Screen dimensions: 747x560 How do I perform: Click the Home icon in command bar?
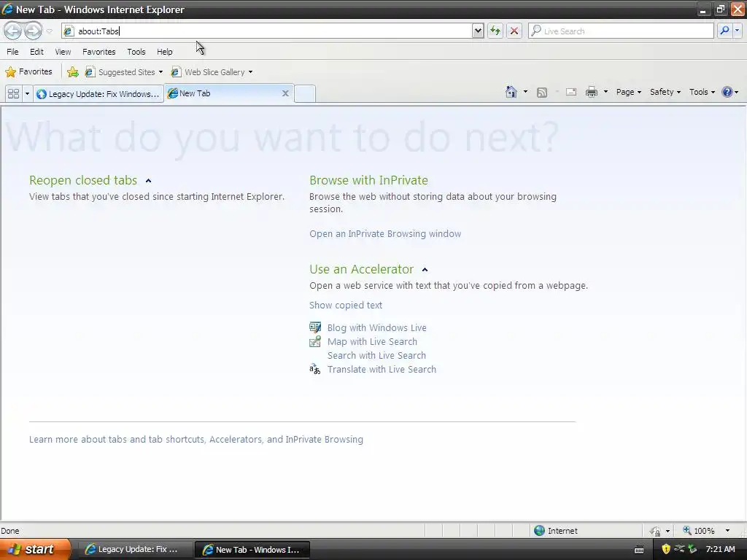(x=511, y=92)
